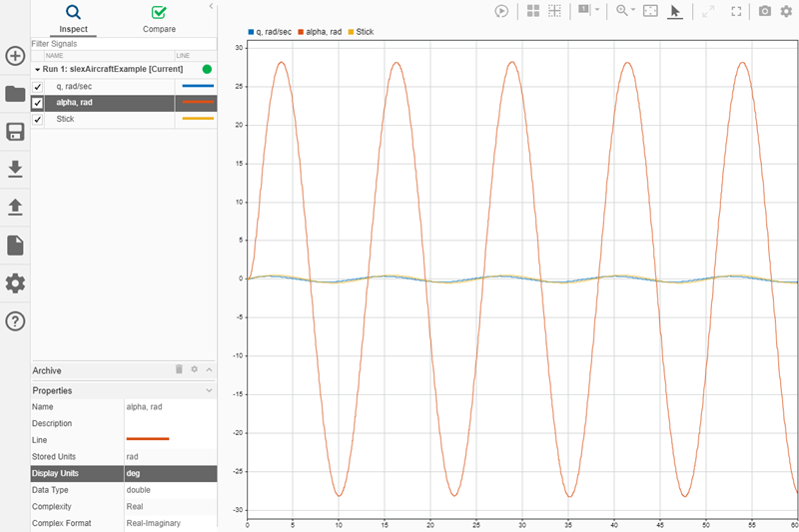This screenshot has width=799, height=532.
Task: Open Preferences via the sidebar gear icon
Action: point(15,283)
